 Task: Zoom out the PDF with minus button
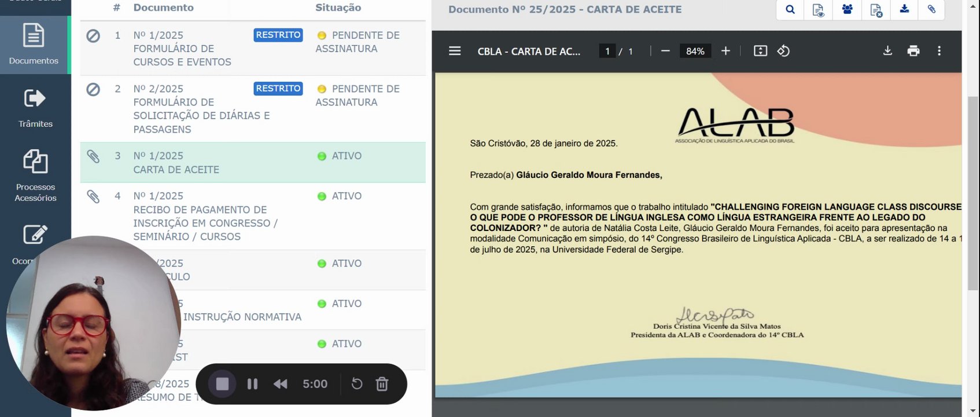click(665, 51)
